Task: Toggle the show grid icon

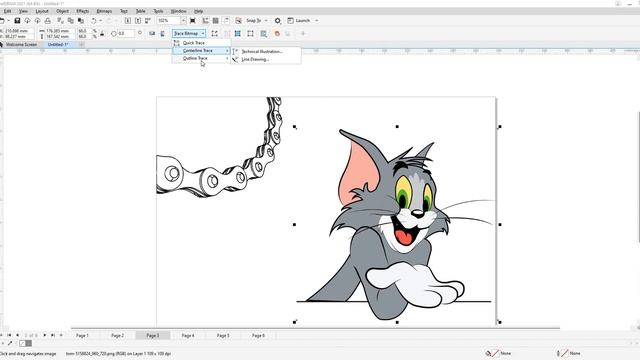Action: point(216,20)
